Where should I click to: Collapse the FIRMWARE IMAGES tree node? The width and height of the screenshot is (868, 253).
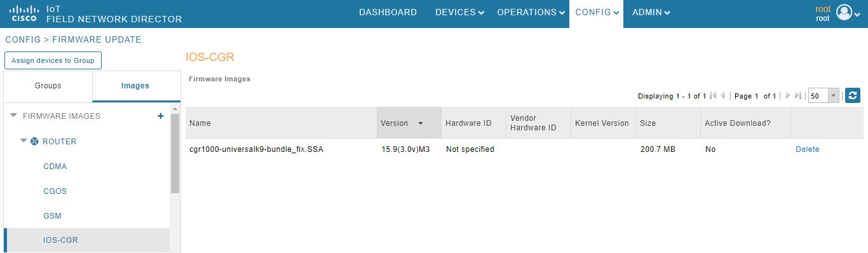(x=13, y=116)
